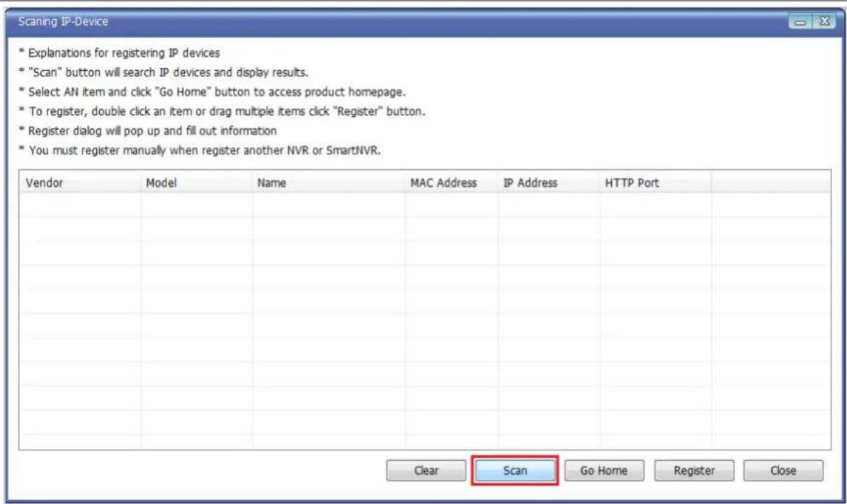This screenshot has width=847, height=504.
Task: Start searching with the Scan button
Action: [x=515, y=471]
